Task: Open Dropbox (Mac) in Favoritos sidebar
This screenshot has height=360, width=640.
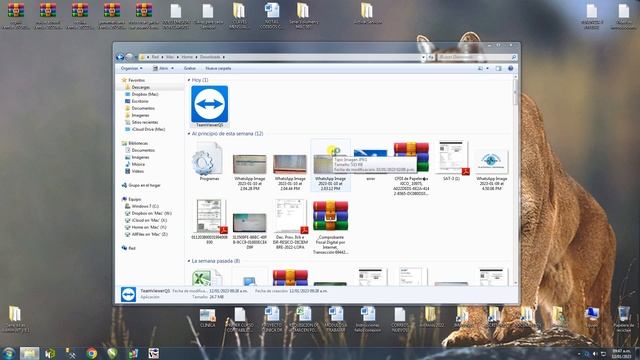Action: coord(144,94)
